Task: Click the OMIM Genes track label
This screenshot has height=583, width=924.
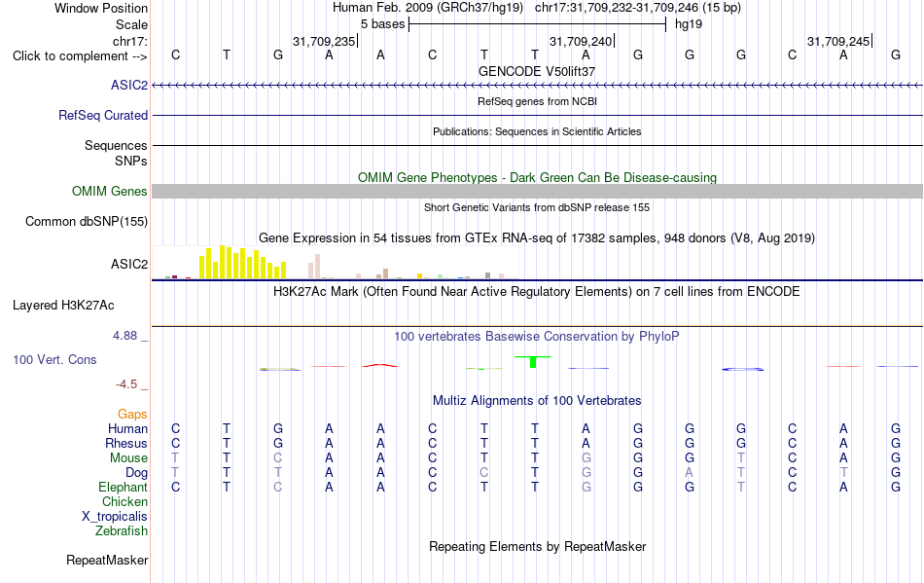Action: (x=110, y=192)
